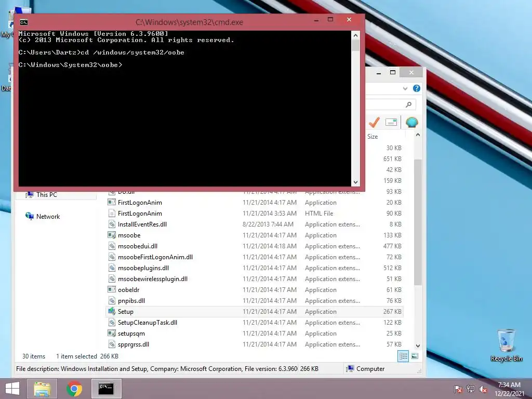Switch to large icons view button
Image resolution: width=532 pixels, height=399 pixels.
(x=415, y=356)
